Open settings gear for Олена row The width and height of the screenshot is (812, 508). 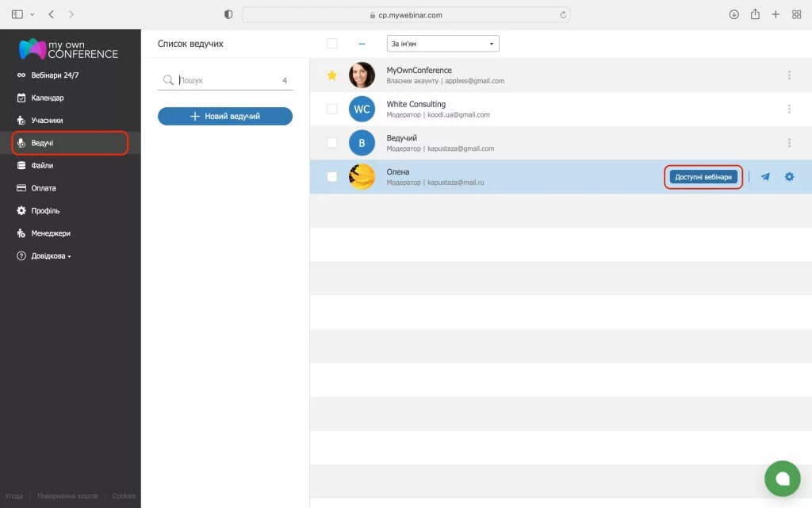[x=789, y=177]
